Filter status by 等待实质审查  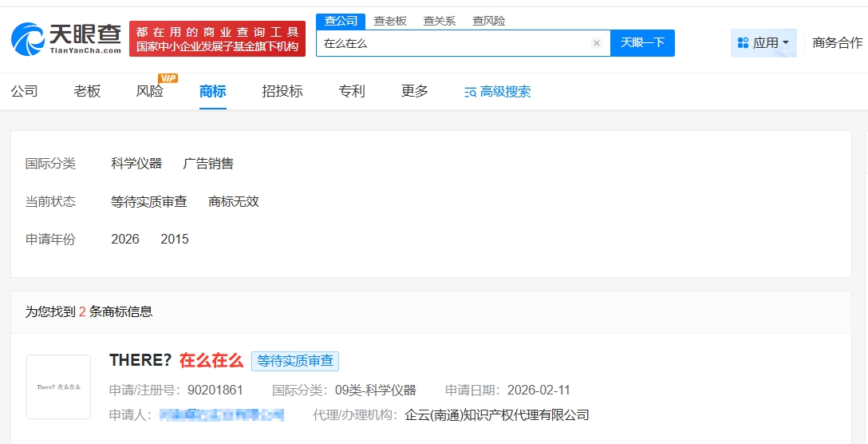click(x=149, y=202)
